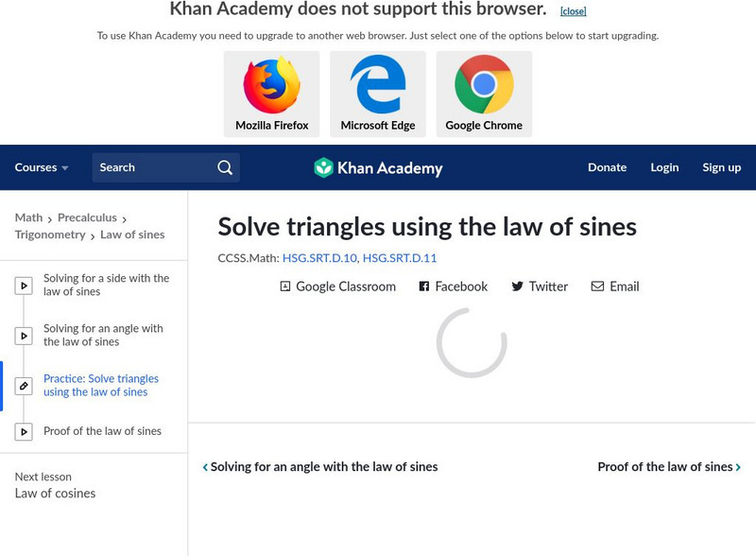The height and width of the screenshot is (556, 756).
Task: Share lesson on Twitter
Action: tap(540, 287)
